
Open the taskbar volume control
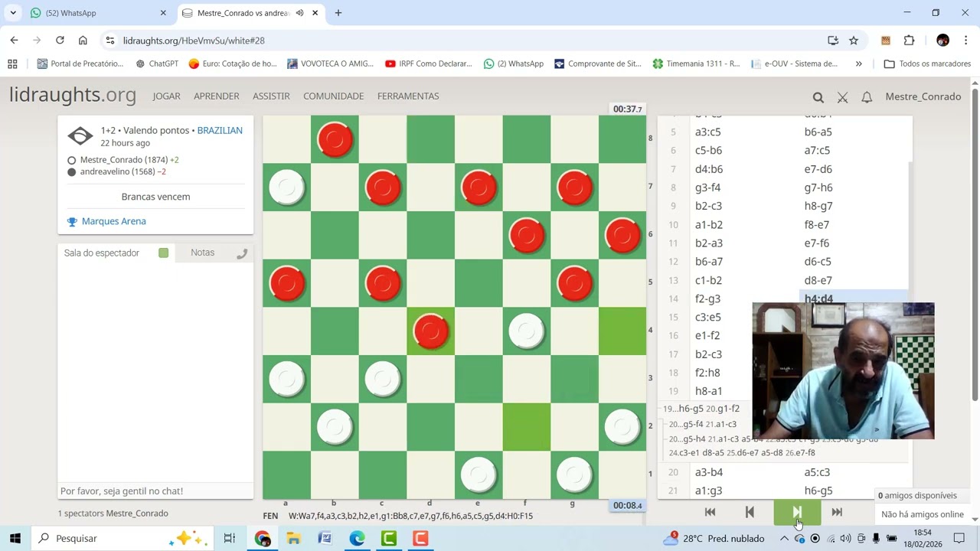[845, 539]
